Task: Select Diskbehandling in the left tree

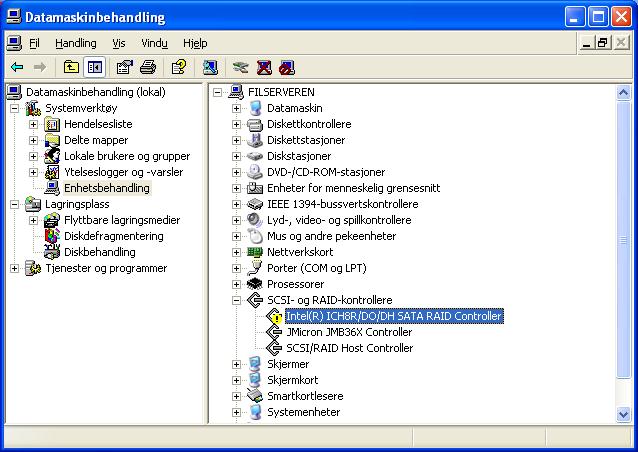Action: (x=100, y=252)
